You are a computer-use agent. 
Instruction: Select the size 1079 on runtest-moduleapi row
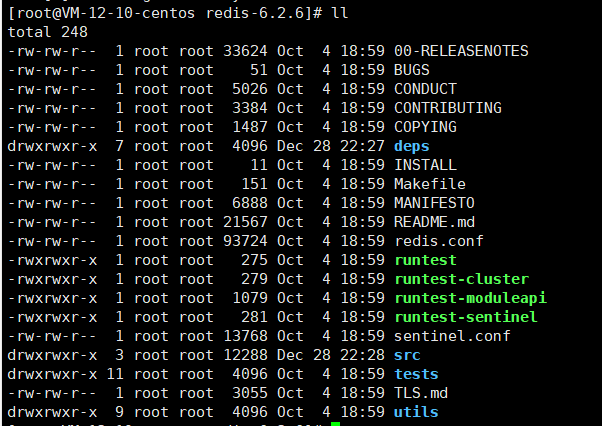click(250, 298)
